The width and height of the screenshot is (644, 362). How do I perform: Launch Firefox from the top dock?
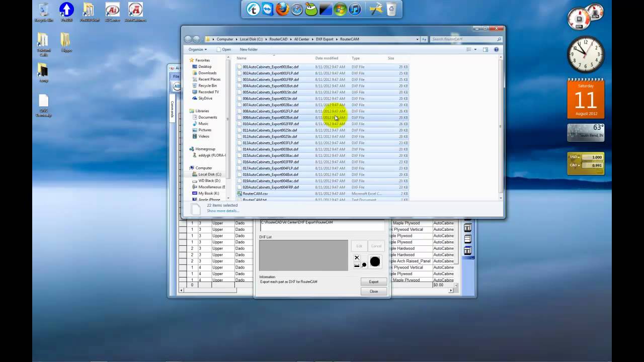tap(282, 9)
